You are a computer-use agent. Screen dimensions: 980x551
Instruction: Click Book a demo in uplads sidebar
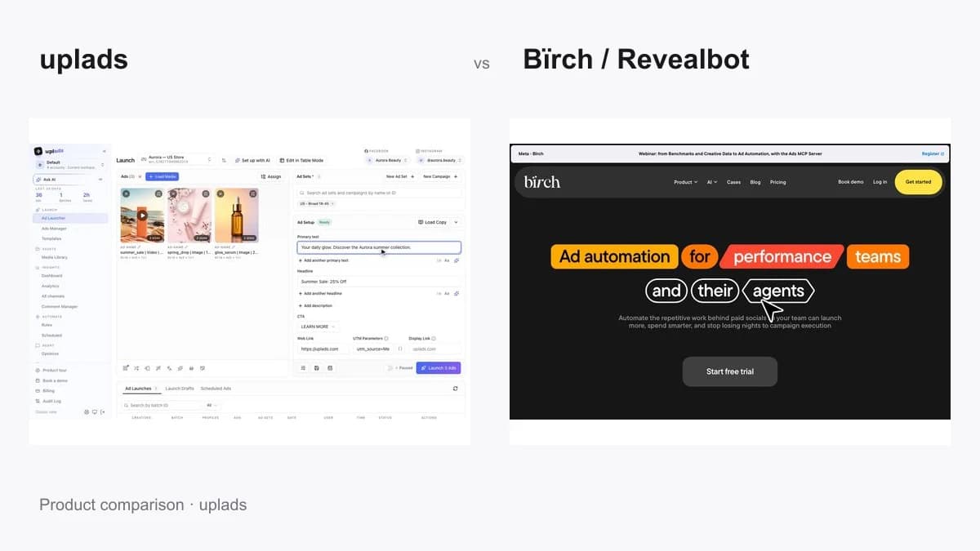coord(51,380)
